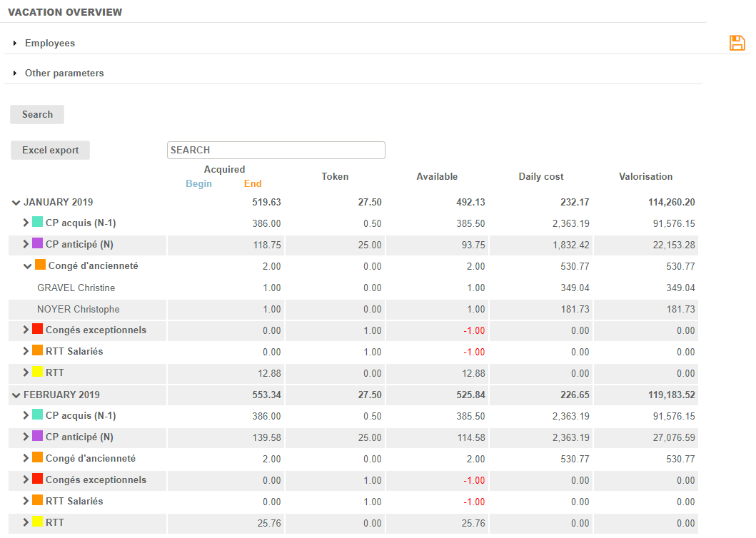756x538 pixels.
Task: Click the End column label
Action: [253, 184]
